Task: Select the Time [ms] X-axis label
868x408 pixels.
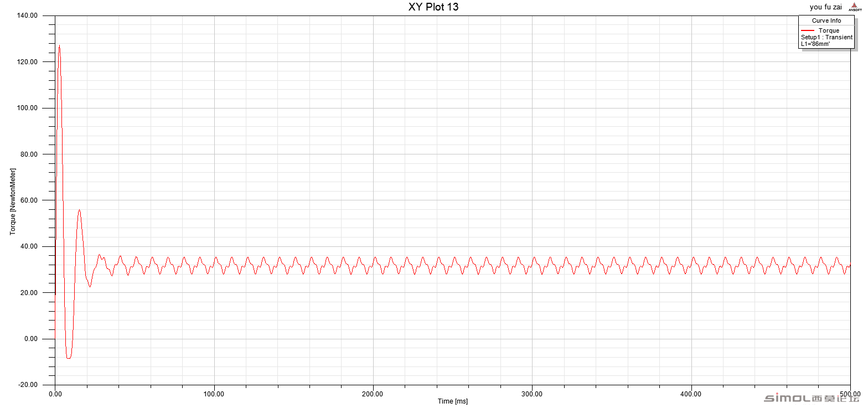Action: tap(452, 401)
